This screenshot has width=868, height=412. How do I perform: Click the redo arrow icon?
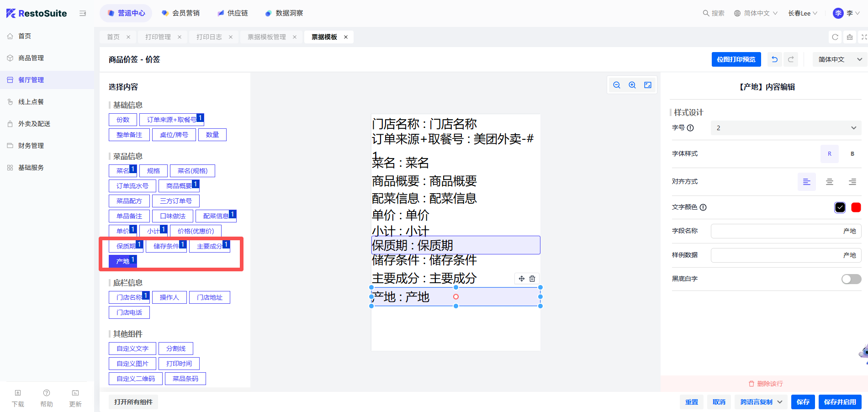[x=791, y=59]
